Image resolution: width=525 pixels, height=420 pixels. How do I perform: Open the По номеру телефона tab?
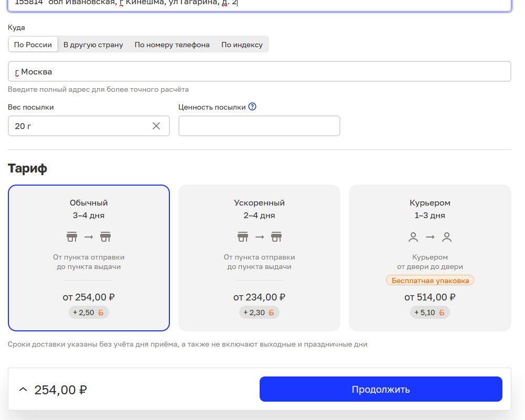pyautogui.click(x=172, y=45)
